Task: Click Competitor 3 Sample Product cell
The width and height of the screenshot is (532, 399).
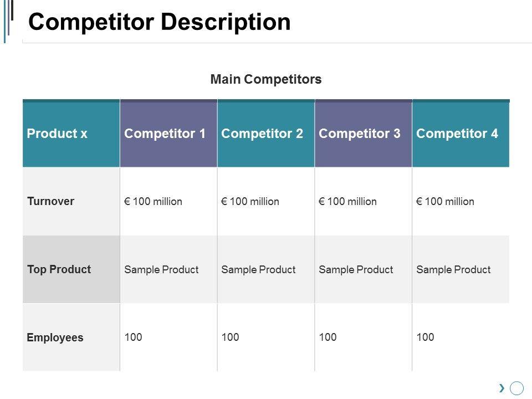Action: [x=356, y=270]
